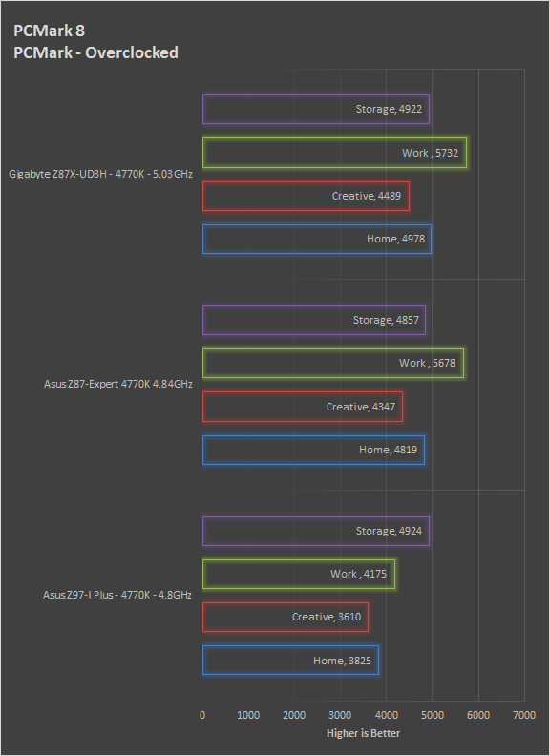Click the '7000' x-axis tick label

click(524, 715)
